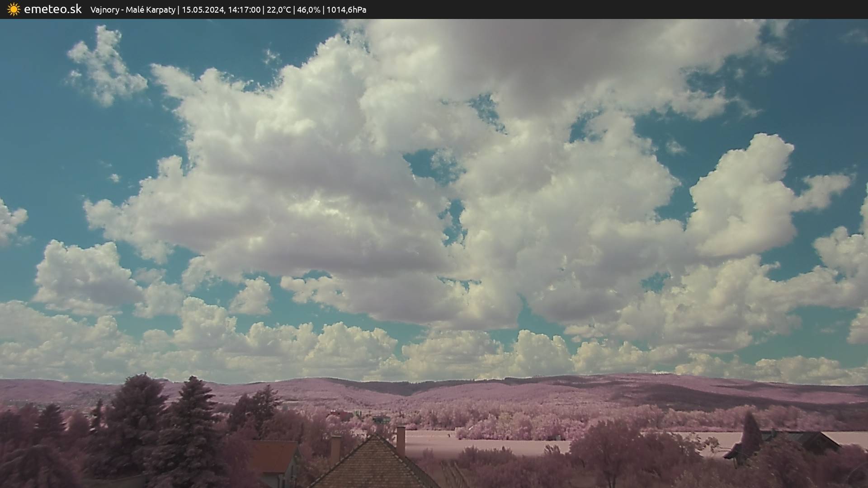Viewport: 868px width, 488px height.
Task: Click the sun logo icon
Action: [14, 9]
